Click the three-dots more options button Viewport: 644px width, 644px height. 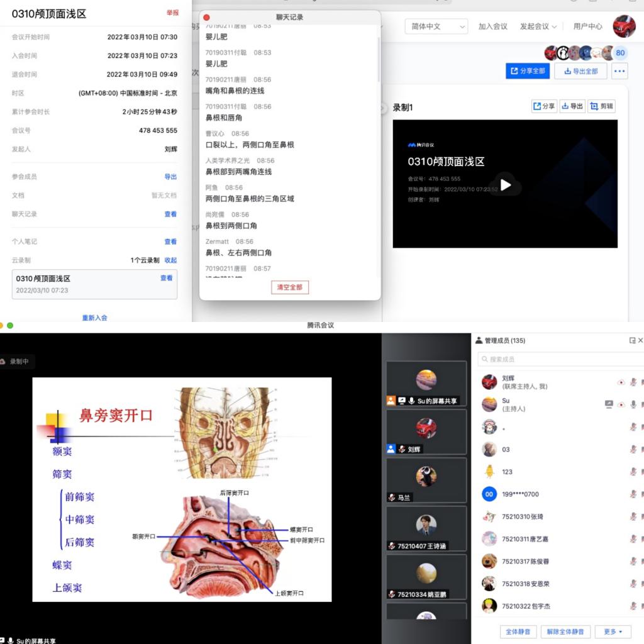pyautogui.click(x=619, y=71)
